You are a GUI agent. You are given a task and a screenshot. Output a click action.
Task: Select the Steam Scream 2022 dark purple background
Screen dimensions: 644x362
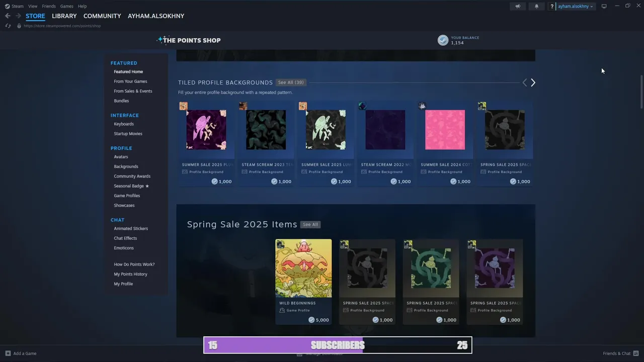point(385,130)
